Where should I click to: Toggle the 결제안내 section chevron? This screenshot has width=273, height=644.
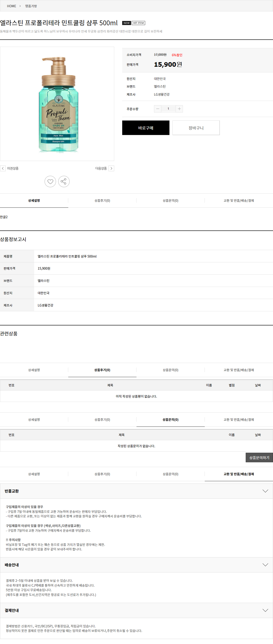pyautogui.click(x=265, y=610)
